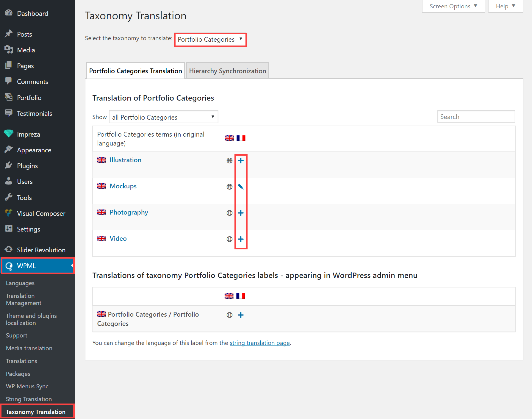Switch to Portfolio Categories Translation tab
Image resolution: width=532 pixels, height=419 pixels.
pos(135,71)
